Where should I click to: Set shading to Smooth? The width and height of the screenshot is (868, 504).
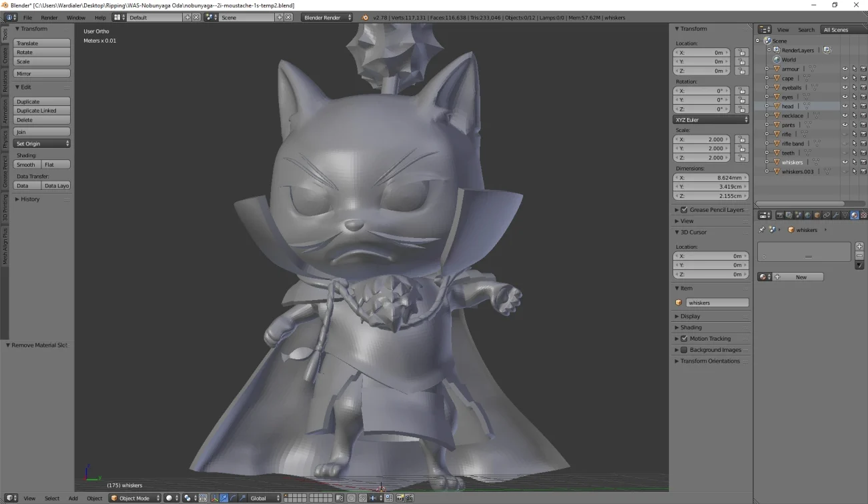coord(27,165)
